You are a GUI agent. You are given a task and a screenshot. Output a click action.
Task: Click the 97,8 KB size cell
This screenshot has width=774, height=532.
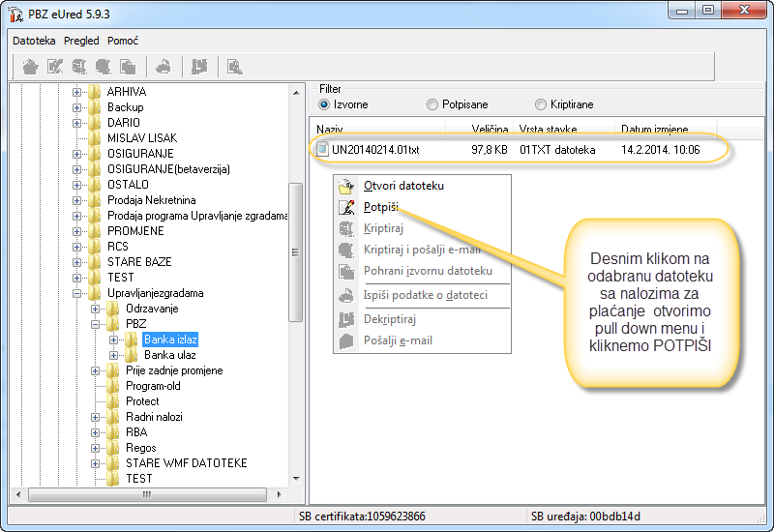[490, 150]
